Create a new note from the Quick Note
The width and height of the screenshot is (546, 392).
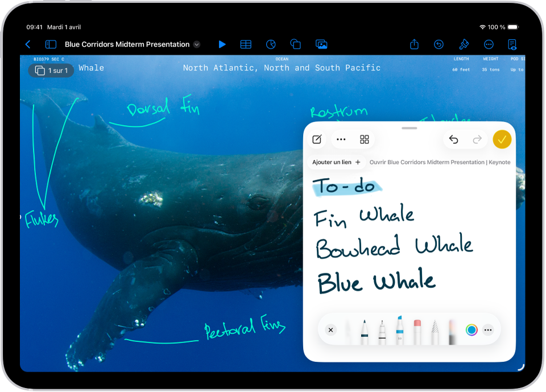coord(317,139)
